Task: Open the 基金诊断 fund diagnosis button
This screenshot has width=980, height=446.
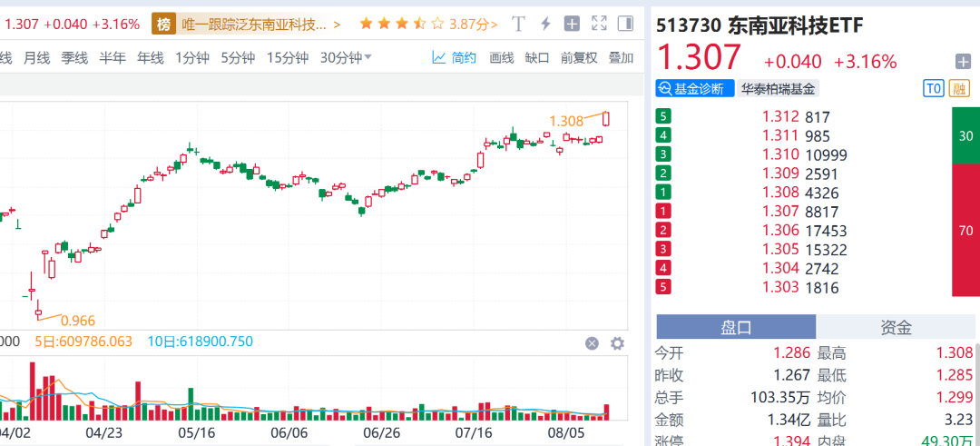Action: pos(695,89)
